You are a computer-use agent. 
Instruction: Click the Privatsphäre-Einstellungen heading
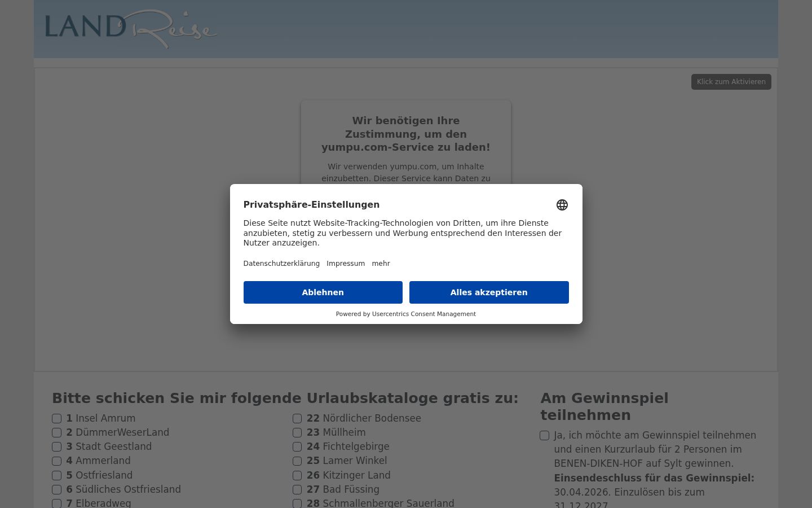coord(311,204)
